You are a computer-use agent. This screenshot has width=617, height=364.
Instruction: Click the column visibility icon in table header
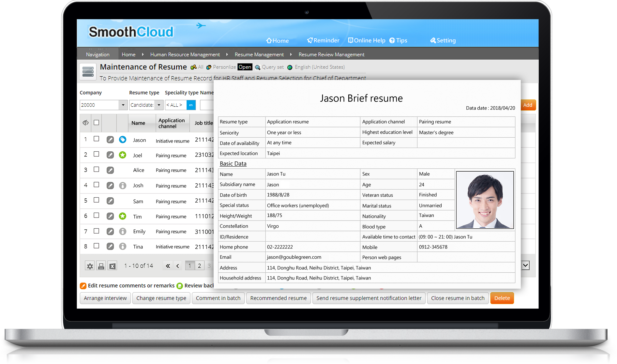point(85,123)
